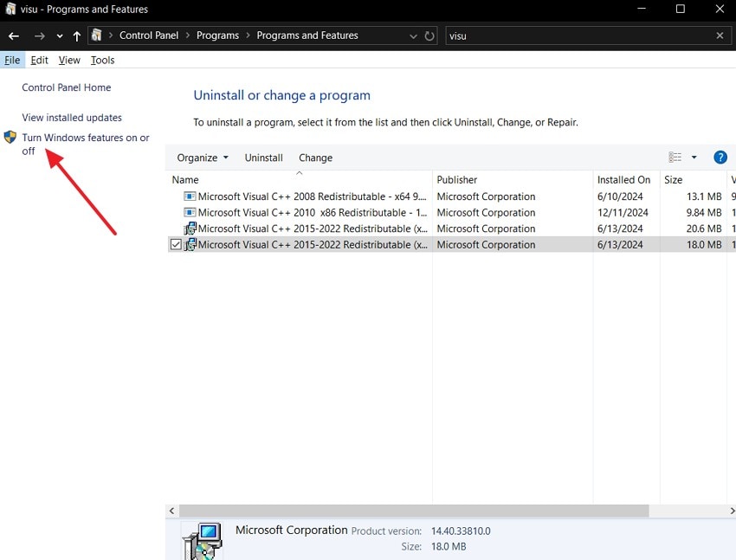The width and height of the screenshot is (736, 560).
Task: Click the shield icon beside Windows features
Action: (10, 138)
